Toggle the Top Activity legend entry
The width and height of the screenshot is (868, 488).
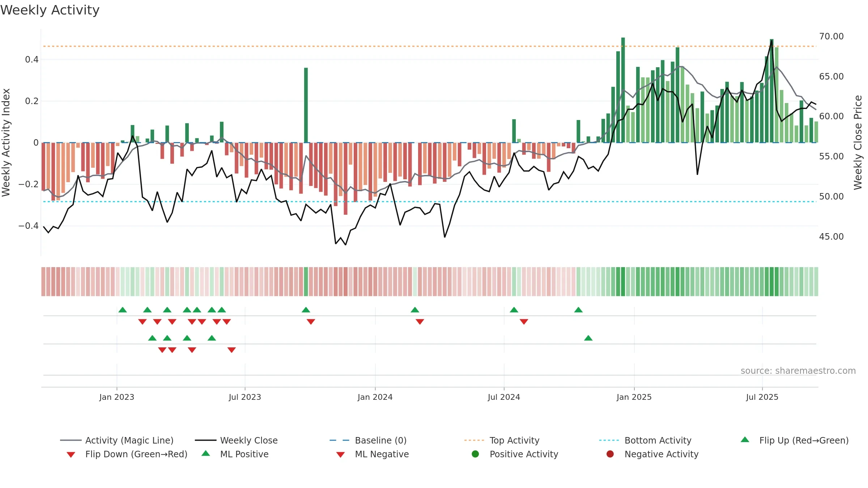pos(502,440)
